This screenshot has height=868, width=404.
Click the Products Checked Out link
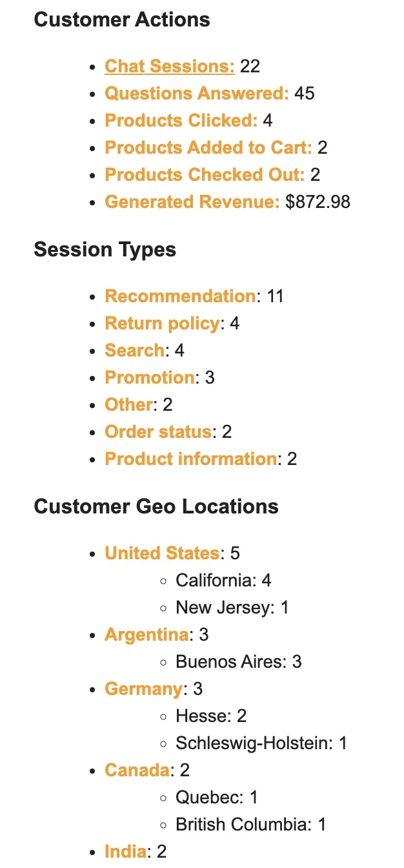pyautogui.click(x=204, y=175)
